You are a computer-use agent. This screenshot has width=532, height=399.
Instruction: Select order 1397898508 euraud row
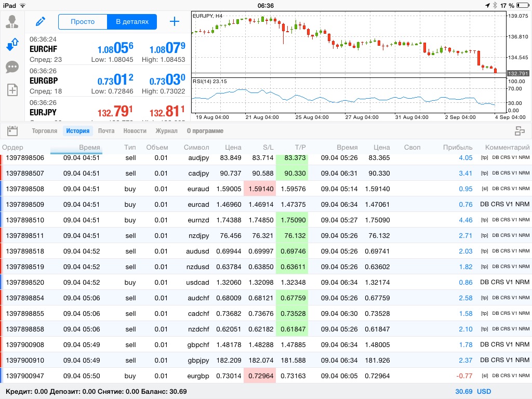coord(266,189)
